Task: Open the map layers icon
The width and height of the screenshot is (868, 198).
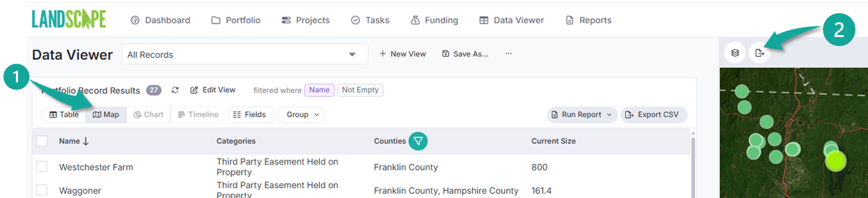Action: (735, 53)
